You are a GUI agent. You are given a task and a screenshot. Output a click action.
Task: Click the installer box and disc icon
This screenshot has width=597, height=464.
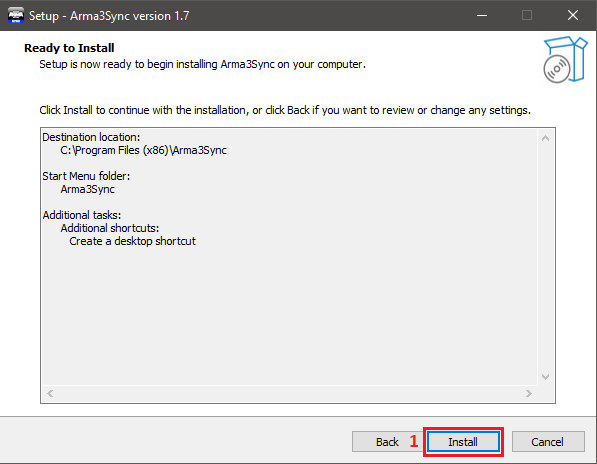tap(565, 59)
